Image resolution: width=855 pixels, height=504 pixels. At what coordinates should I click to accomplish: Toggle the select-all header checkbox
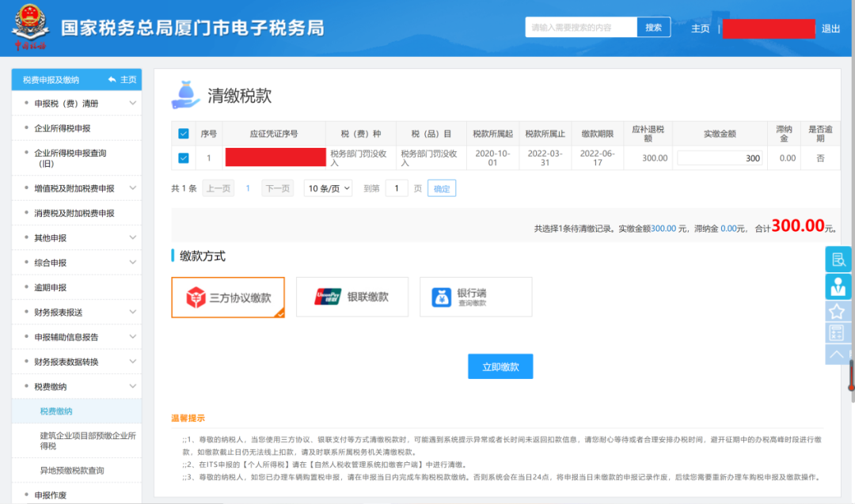point(183,134)
